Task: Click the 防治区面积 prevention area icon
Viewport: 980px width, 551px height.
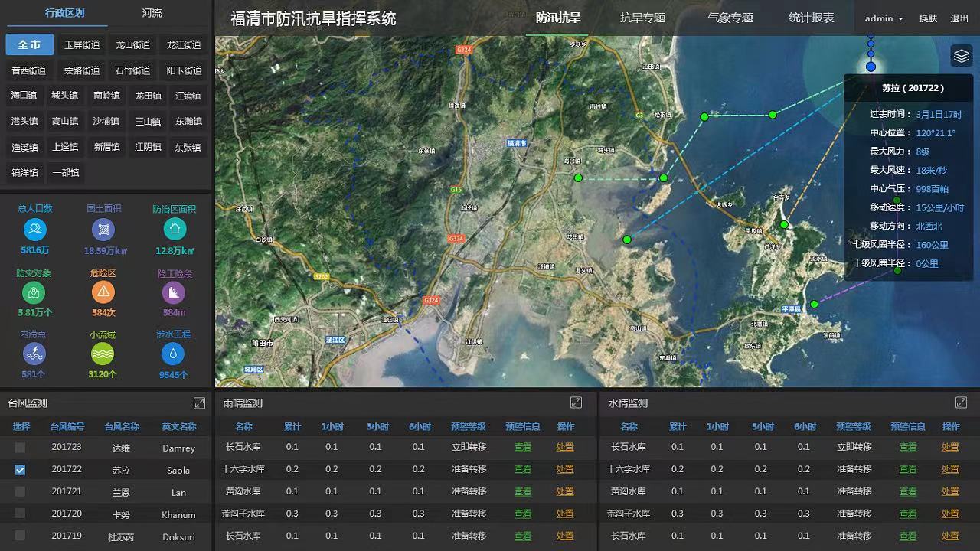Action: pyautogui.click(x=174, y=228)
